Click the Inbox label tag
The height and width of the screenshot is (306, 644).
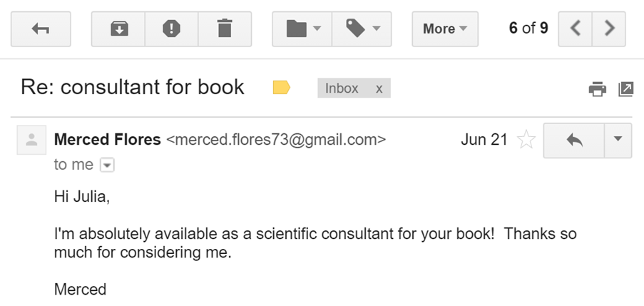point(342,88)
